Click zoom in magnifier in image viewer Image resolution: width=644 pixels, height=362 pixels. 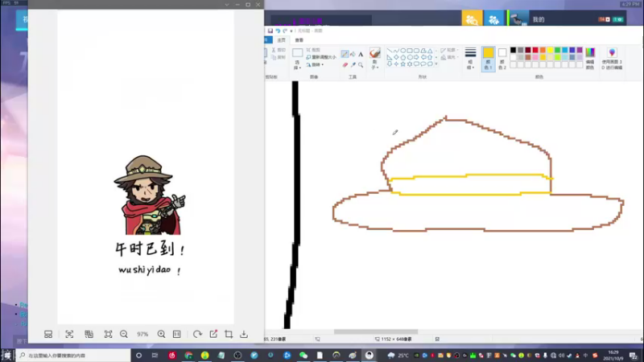point(161,334)
